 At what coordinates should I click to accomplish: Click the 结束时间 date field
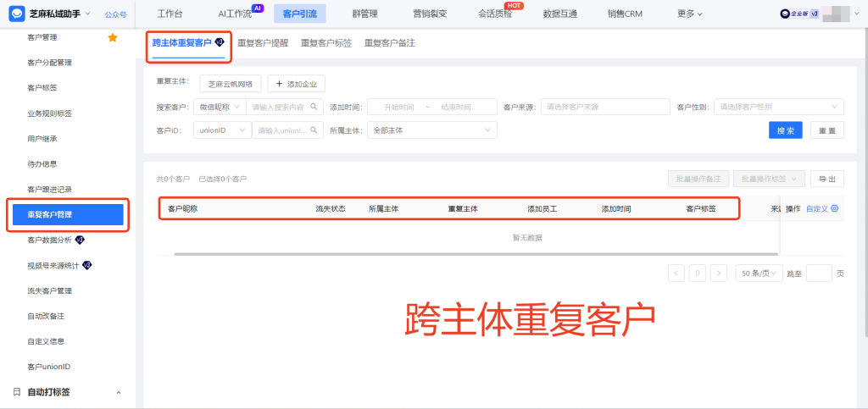coord(456,107)
